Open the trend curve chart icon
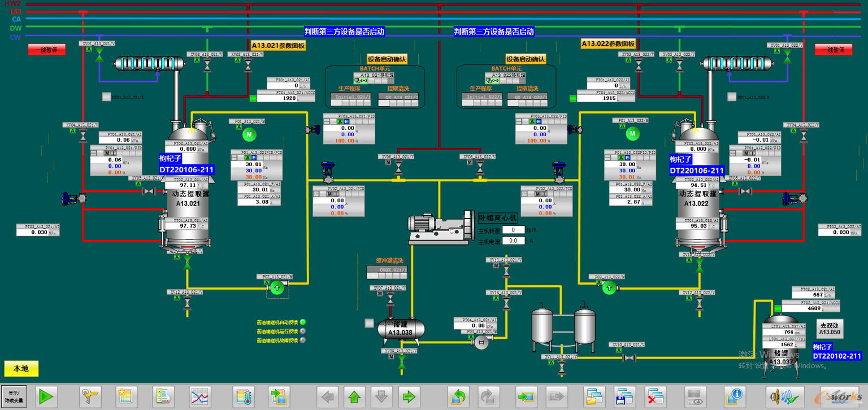The width and height of the screenshot is (868, 410). click(200, 396)
